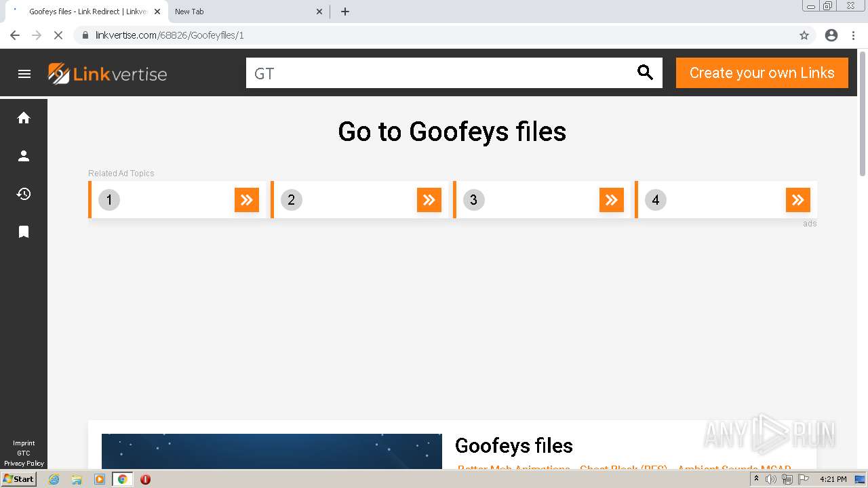Select ad topic number 1 card

pyautogui.click(x=176, y=200)
